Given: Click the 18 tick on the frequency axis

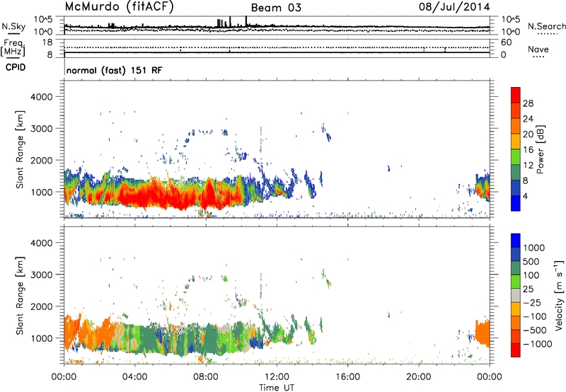Looking at the screenshot, I should [47, 42].
